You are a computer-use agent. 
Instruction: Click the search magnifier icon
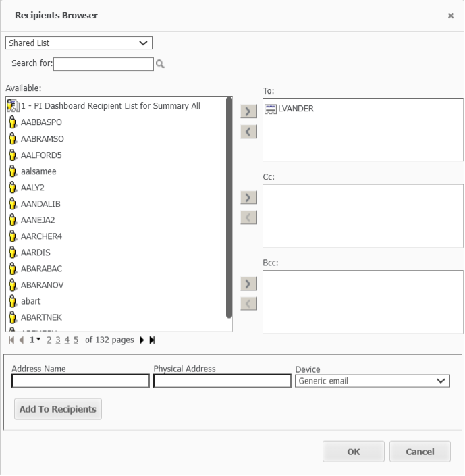coord(161,64)
